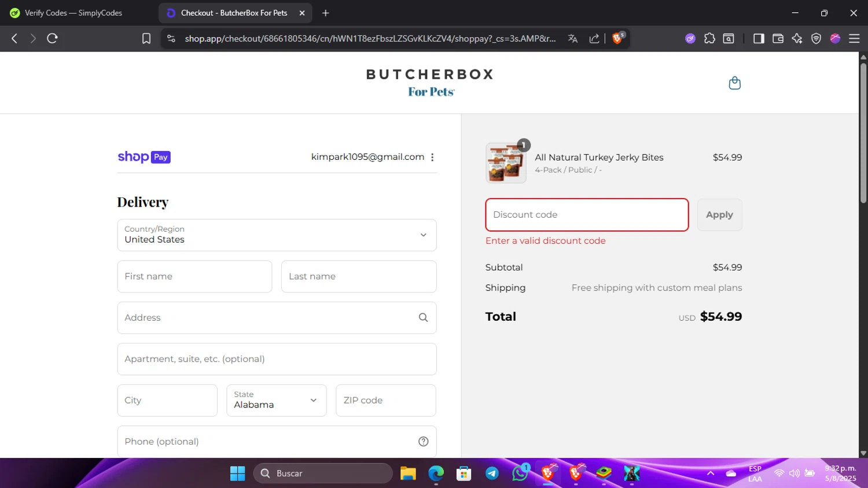Open the Windows Start menu
The width and height of the screenshot is (868, 488).
pyautogui.click(x=237, y=474)
